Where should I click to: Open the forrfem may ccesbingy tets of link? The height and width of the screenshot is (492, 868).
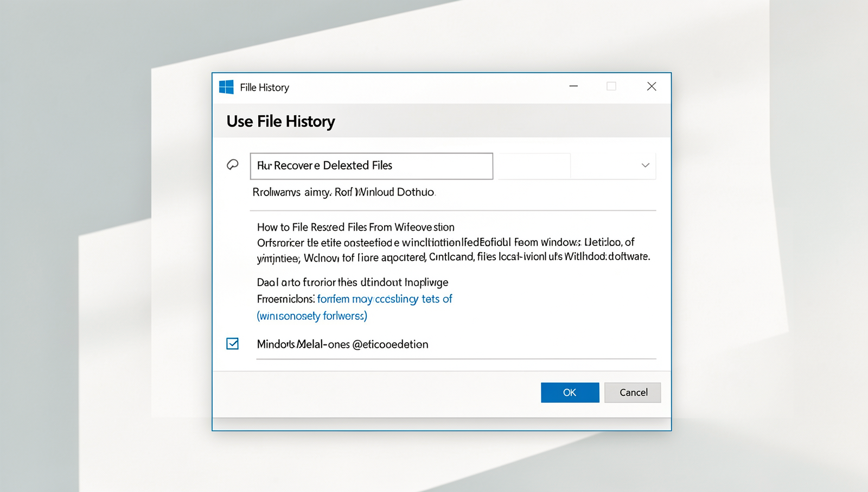(x=385, y=299)
